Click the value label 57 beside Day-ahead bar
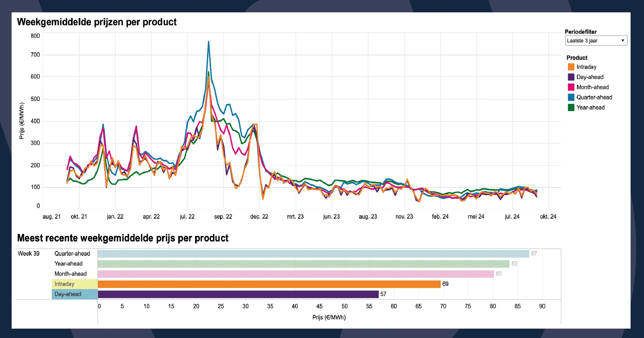The height and width of the screenshot is (338, 644). point(383,294)
